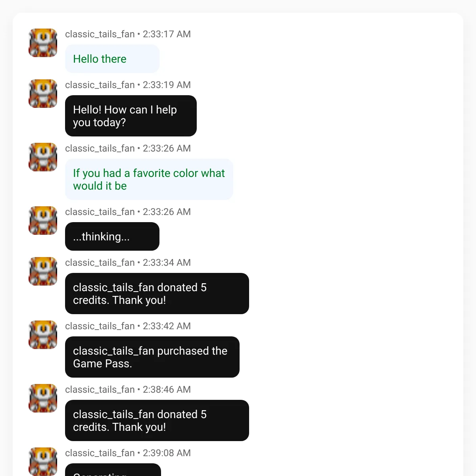Open the avatar beside the favorite color question
The image size is (476, 476).
tap(43, 157)
